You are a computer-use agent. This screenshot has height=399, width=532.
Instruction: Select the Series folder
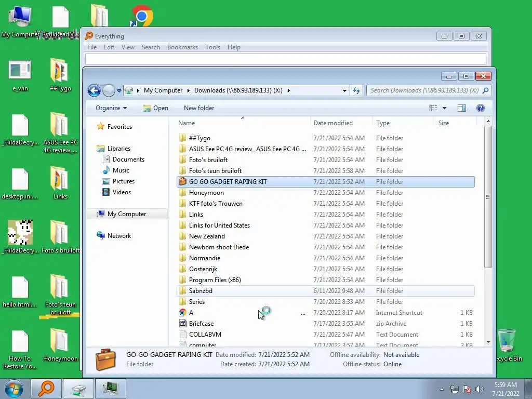point(326,302)
